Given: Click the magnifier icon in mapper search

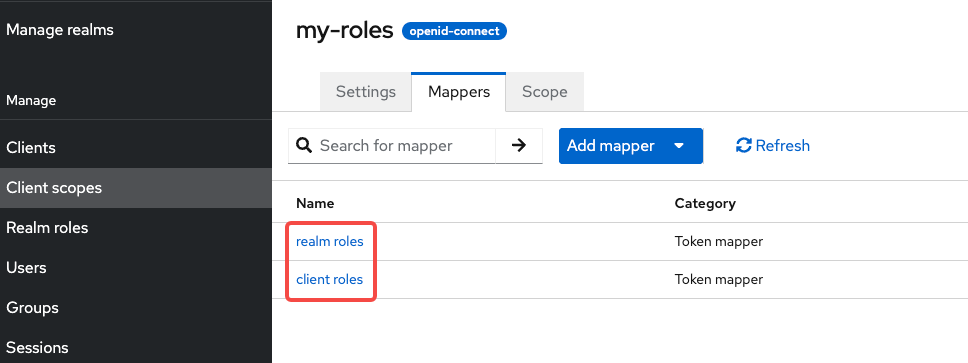Looking at the screenshot, I should coord(304,146).
